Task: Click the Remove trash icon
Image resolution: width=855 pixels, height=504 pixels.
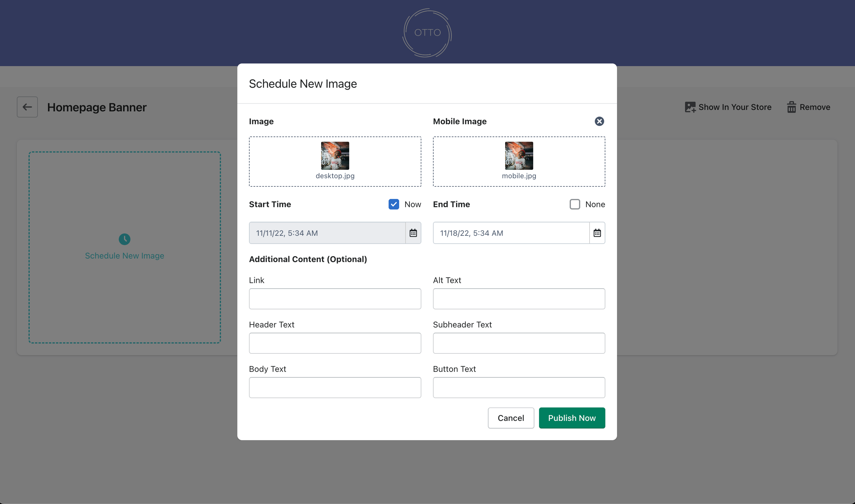Action: coord(791,107)
